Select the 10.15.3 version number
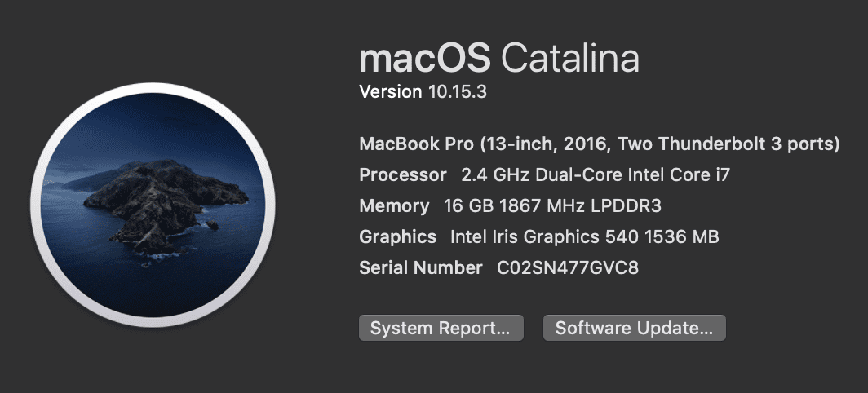The width and height of the screenshot is (868, 393). pyautogui.click(x=458, y=92)
